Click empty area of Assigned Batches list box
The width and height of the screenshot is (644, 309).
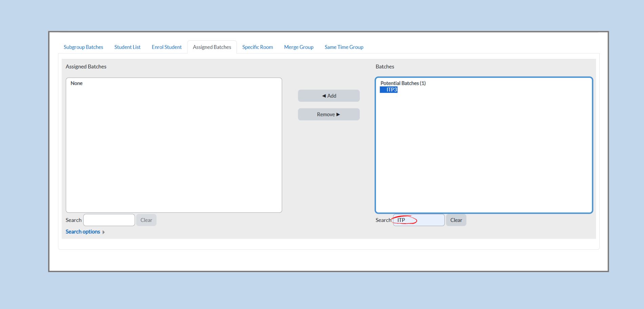tap(174, 152)
